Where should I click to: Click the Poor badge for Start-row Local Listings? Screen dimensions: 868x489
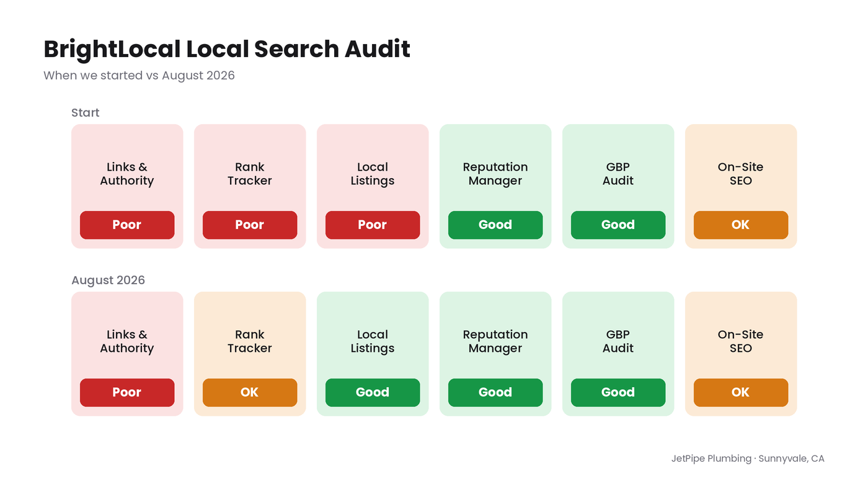(x=373, y=225)
